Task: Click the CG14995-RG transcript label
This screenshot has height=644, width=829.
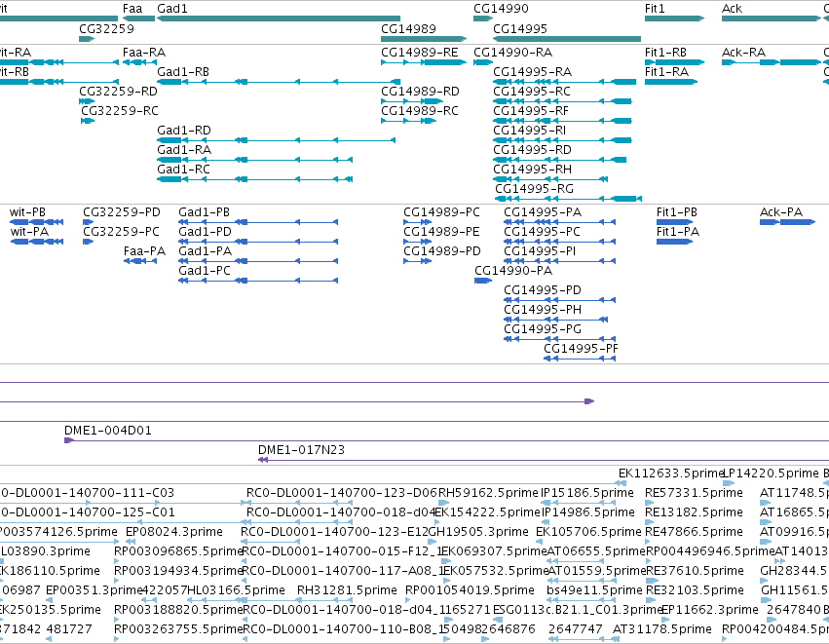Action: point(535,189)
